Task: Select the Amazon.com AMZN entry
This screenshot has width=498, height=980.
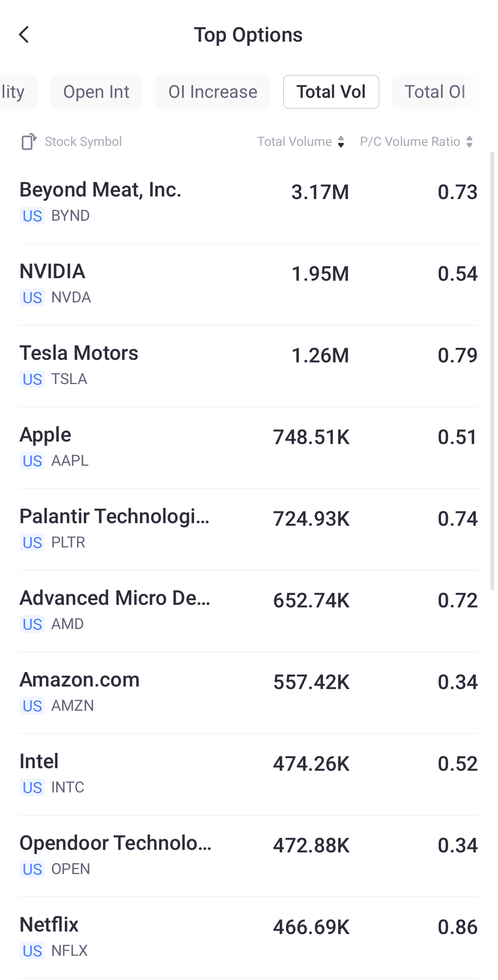Action: pos(249,692)
